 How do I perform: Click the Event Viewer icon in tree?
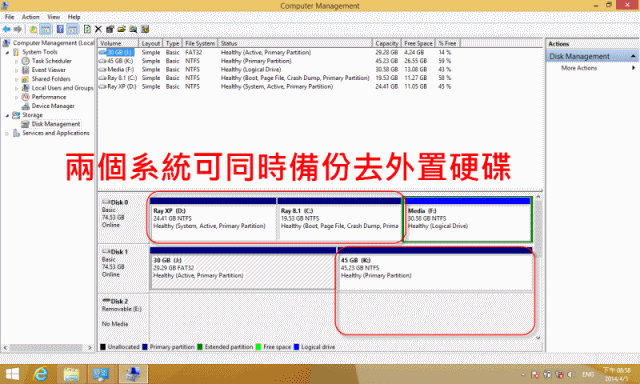[x=25, y=70]
